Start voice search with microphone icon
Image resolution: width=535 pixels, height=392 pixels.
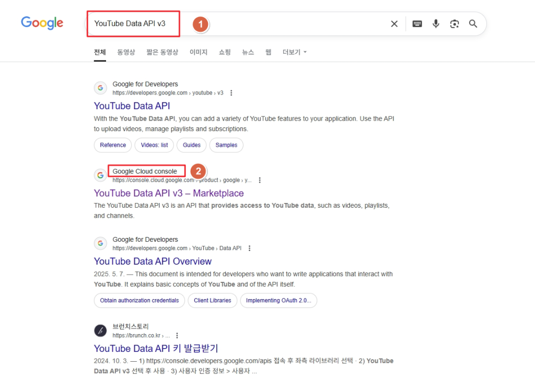(436, 24)
